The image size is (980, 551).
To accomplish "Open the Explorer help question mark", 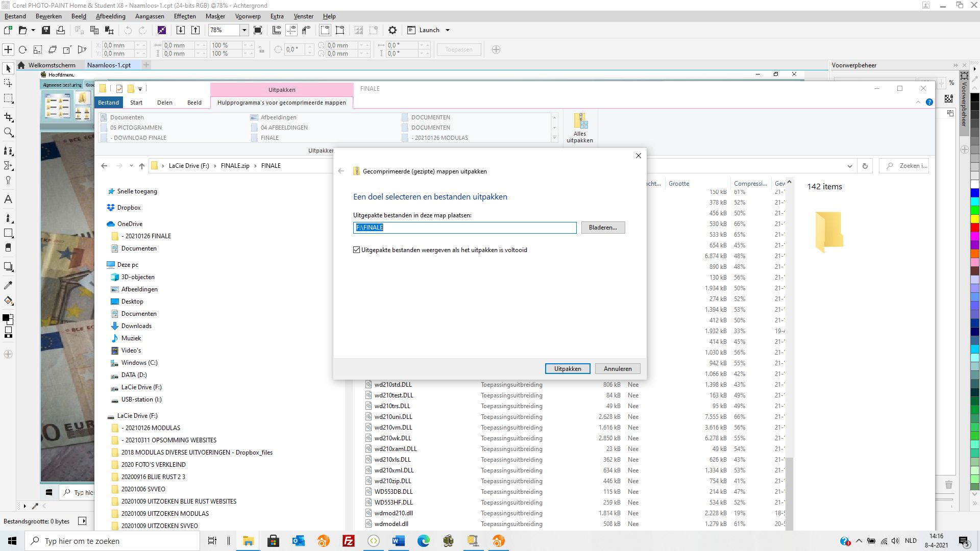I will tap(929, 102).
